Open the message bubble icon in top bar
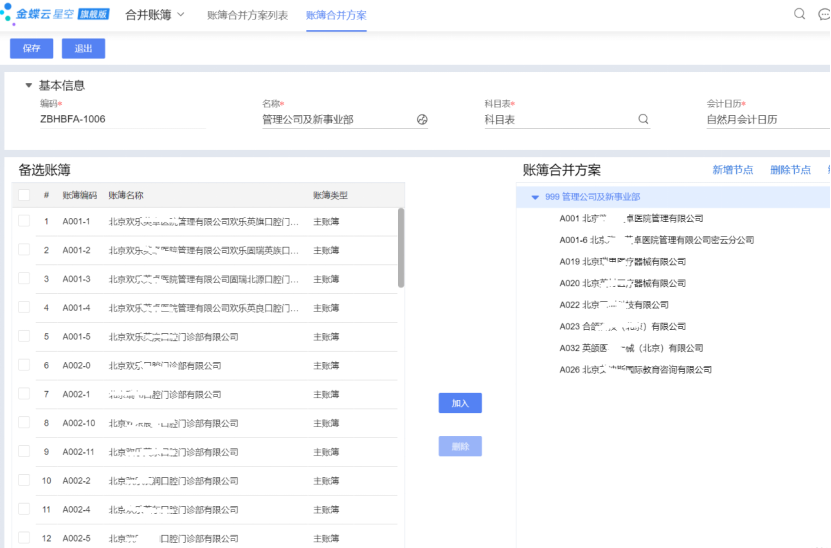This screenshot has height=548, width=831. point(824,14)
